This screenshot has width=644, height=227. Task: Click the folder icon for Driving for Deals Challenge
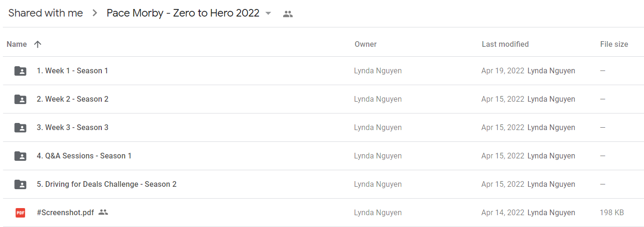click(x=20, y=184)
